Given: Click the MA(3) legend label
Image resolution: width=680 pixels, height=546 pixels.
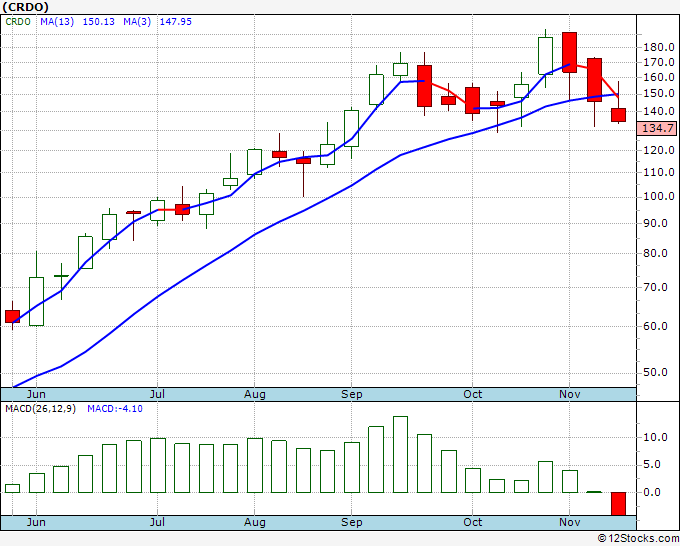Looking at the screenshot, I should (137, 22).
